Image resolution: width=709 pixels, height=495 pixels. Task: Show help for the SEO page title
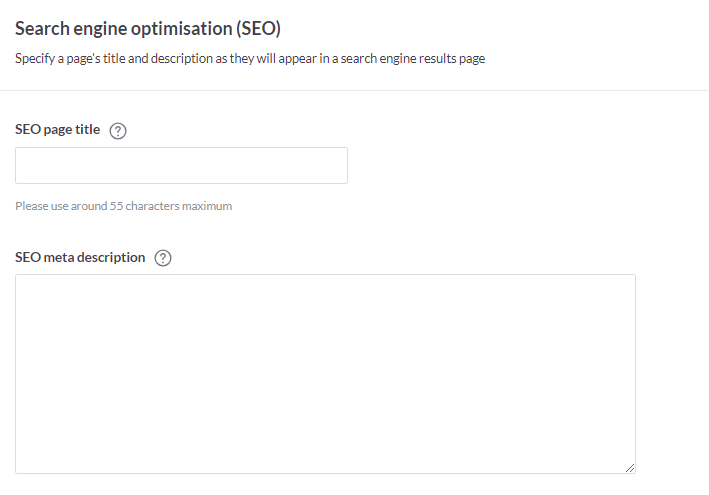coord(118,131)
